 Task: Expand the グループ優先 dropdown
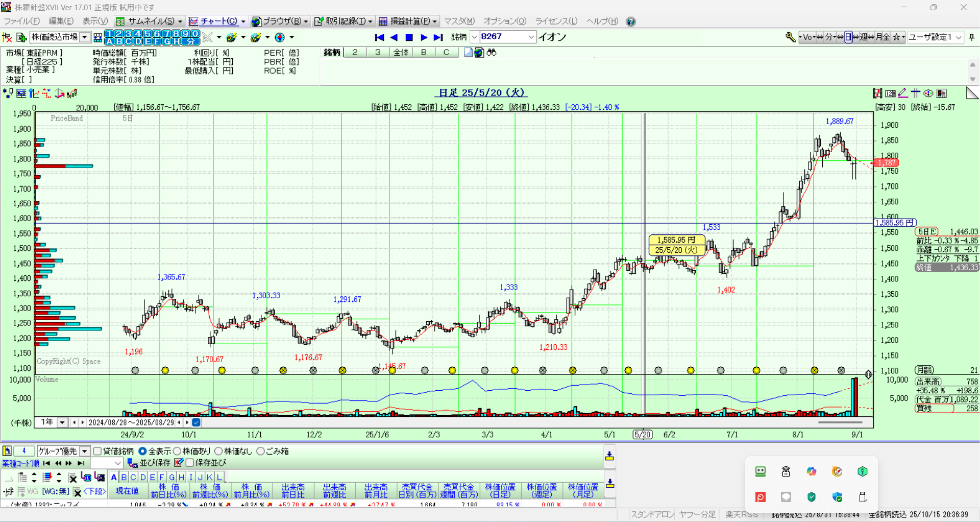click(x=85, y=451)
